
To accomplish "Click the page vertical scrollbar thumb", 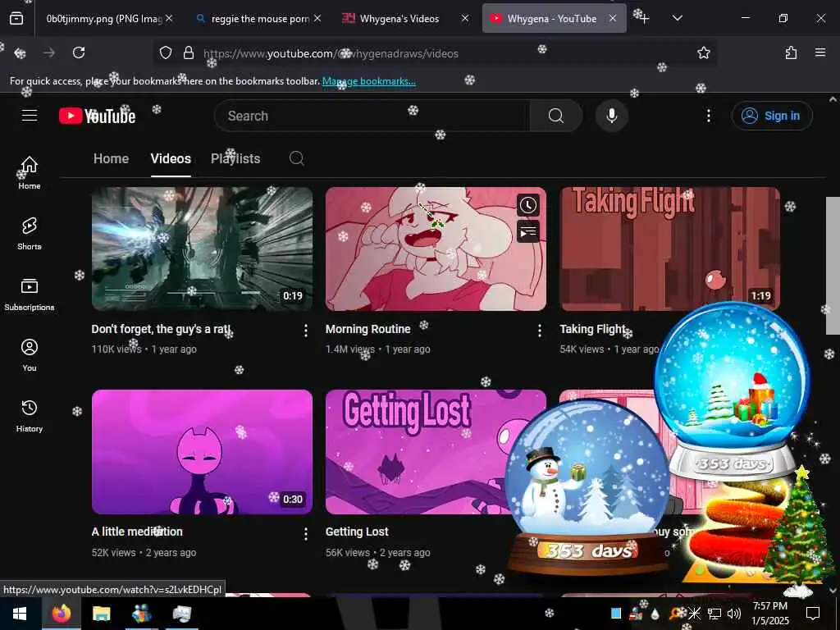I will [x=832, y=266].
